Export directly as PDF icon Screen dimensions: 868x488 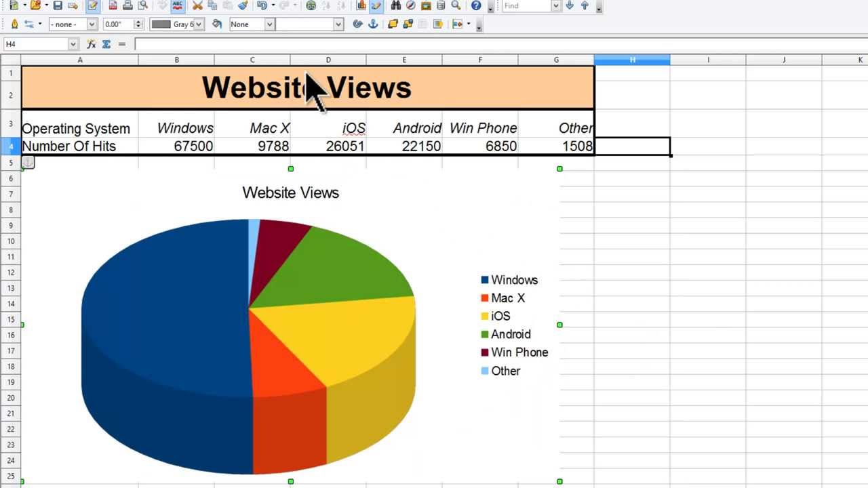(x=113, y=5)
